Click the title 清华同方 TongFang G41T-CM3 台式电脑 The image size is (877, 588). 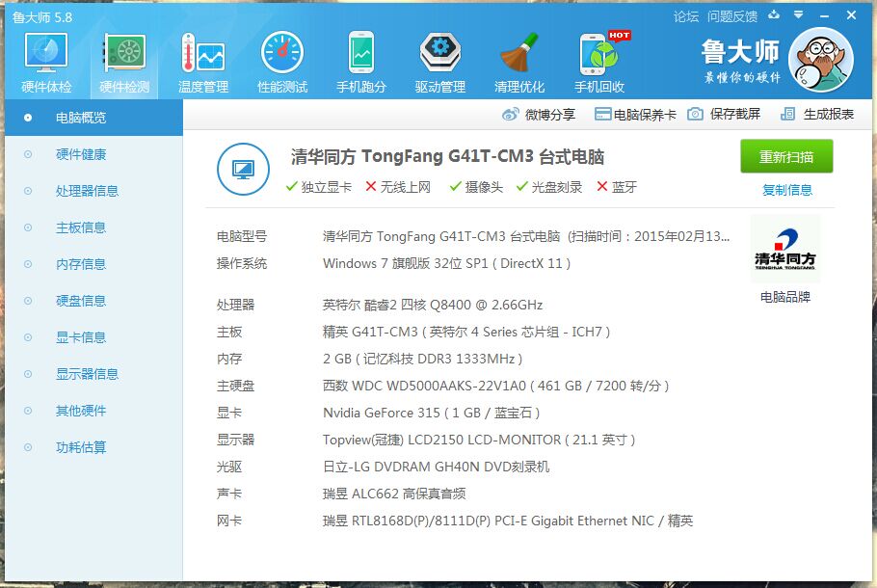(447, 157)
